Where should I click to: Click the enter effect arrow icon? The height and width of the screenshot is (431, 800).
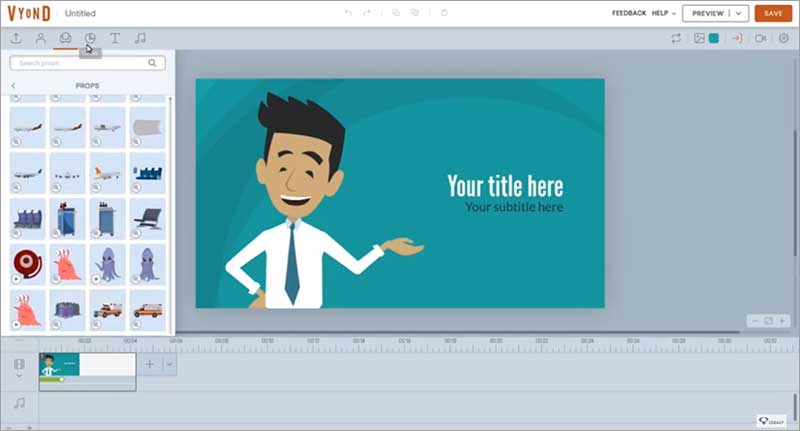[x=737, y=38]
